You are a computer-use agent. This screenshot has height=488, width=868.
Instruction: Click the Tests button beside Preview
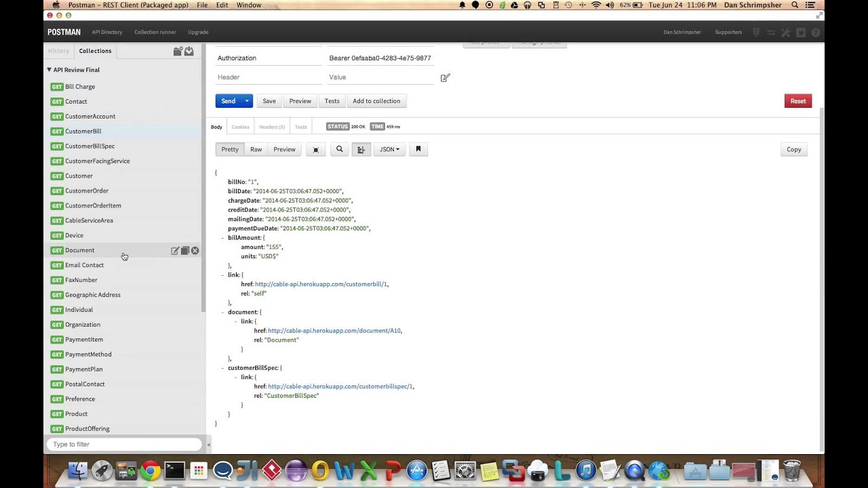point(332,101)
